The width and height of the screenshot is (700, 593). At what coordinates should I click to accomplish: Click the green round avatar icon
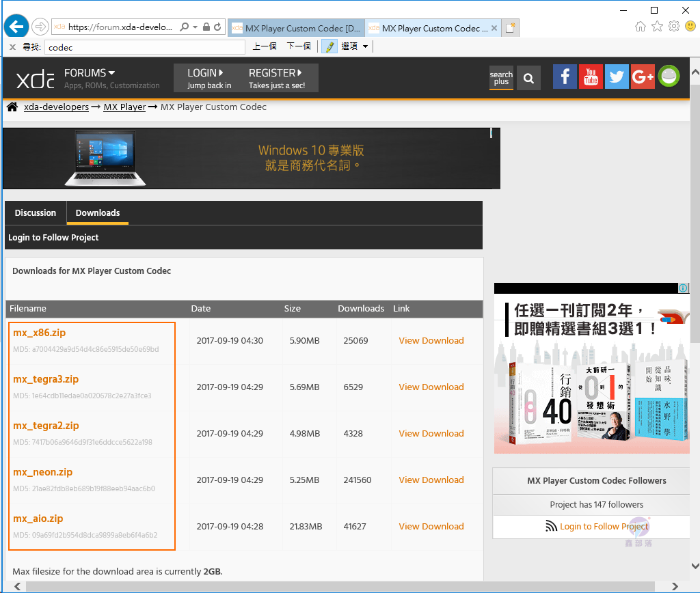669,77
